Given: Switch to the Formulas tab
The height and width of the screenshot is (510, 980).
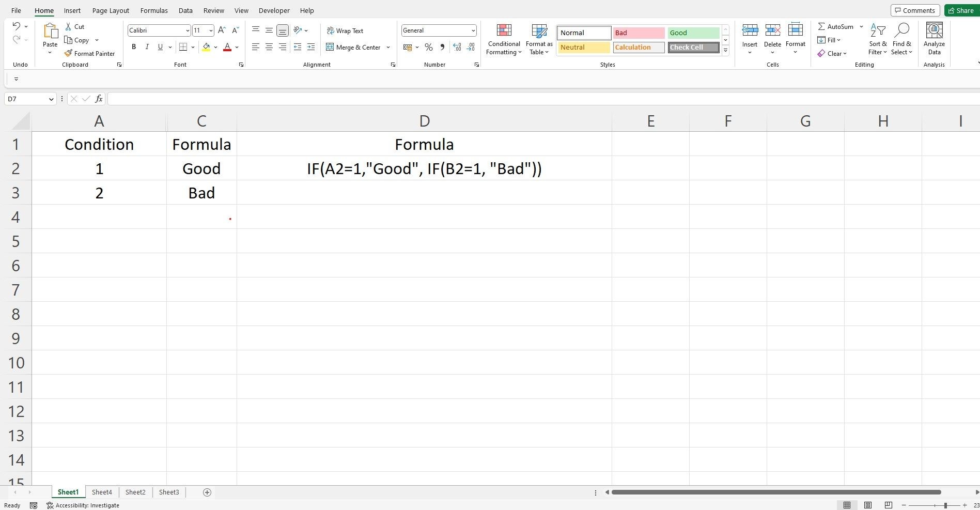Looking at the screenshot, I should [x=154, y=10].
